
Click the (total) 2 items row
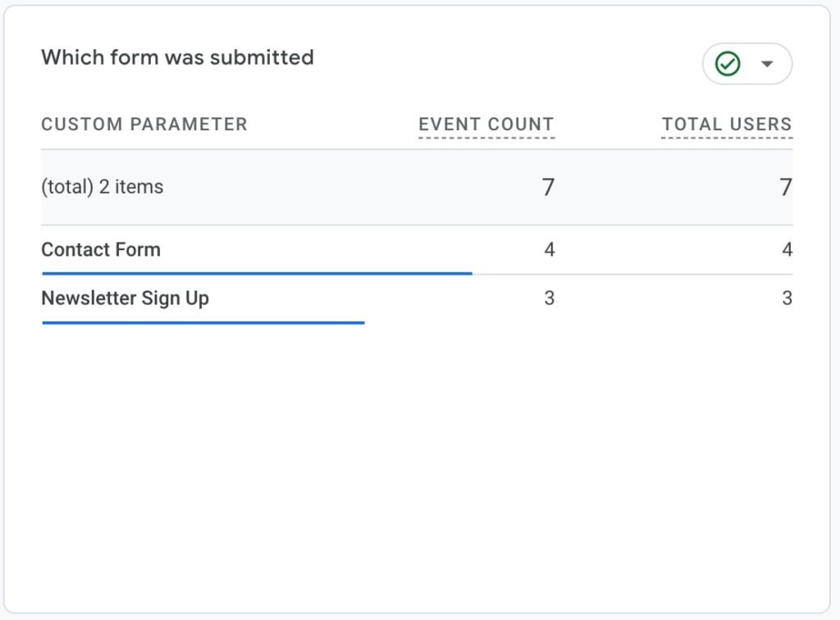(x=417, y=187)
